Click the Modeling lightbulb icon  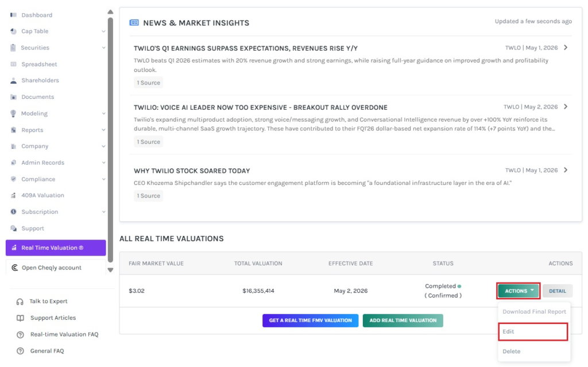point(13,113)
